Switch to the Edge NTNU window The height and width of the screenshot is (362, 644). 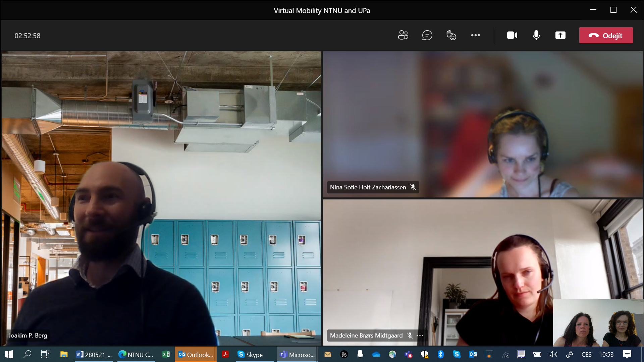click(136, 354)
